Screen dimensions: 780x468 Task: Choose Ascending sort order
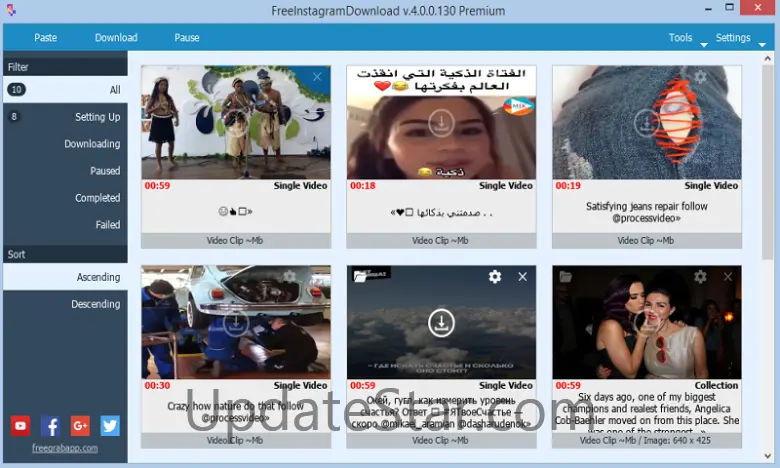pyautogui.click(x=65, y=277)
